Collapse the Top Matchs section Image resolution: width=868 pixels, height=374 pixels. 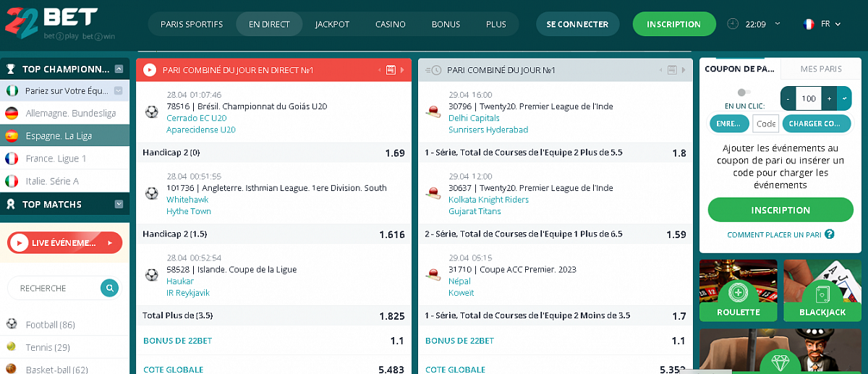[x=119, y=204]
